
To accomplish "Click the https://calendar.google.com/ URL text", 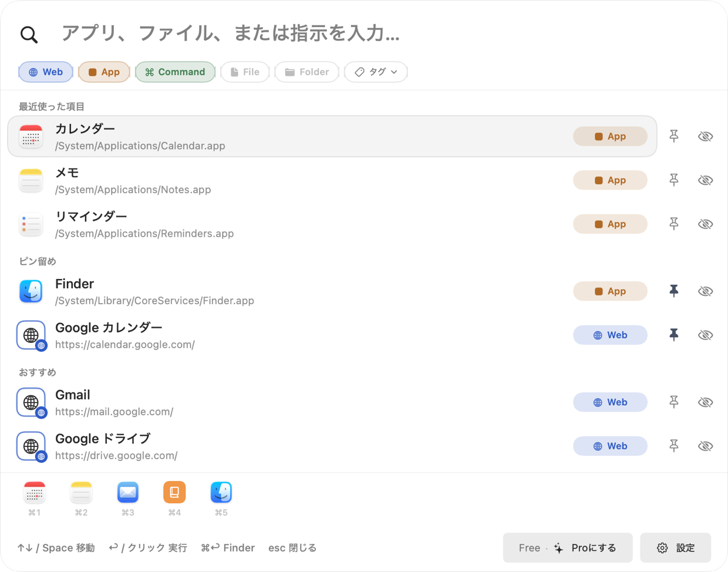I will [x=125, y=345].
